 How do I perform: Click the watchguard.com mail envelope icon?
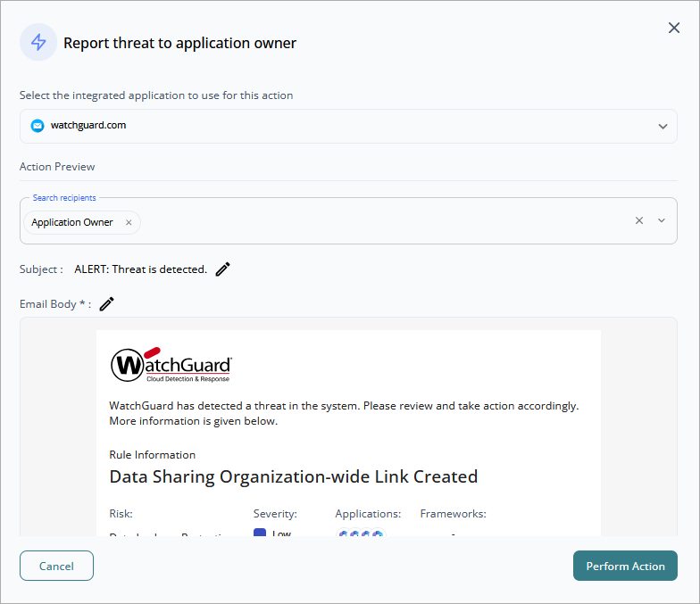(x=37, y=126)
